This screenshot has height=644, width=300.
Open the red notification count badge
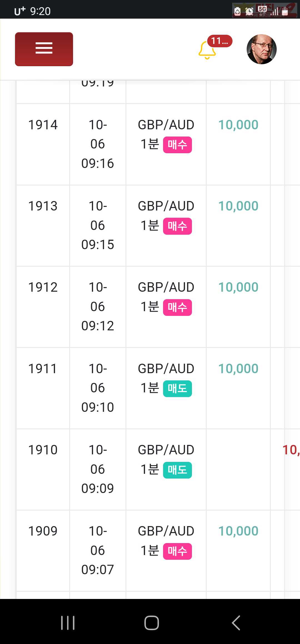pos(220,41)
